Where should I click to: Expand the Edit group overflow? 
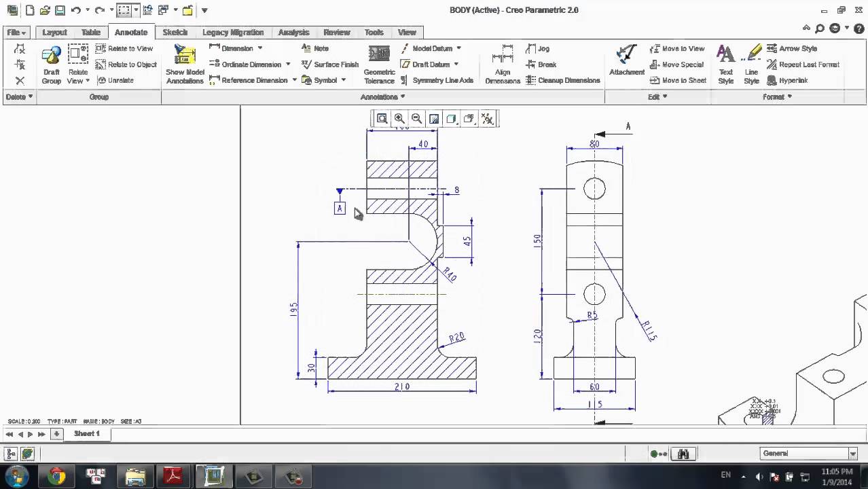pos(657,96)
